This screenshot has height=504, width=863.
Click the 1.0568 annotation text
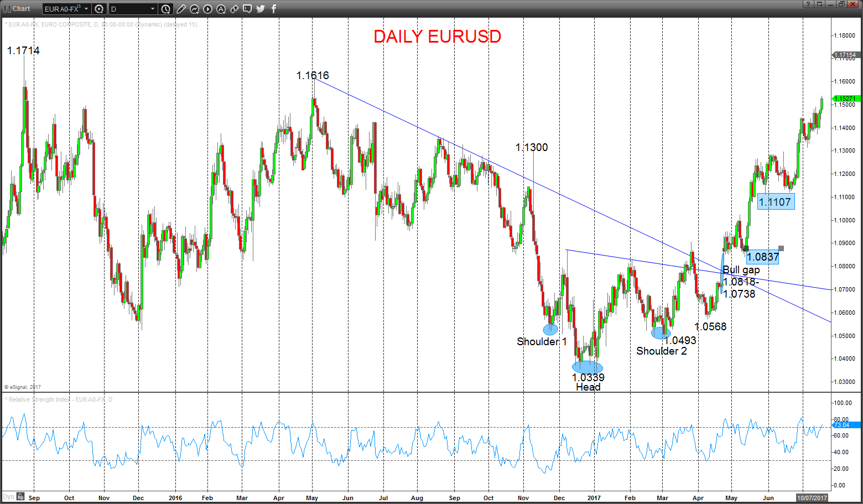(710, 326)
